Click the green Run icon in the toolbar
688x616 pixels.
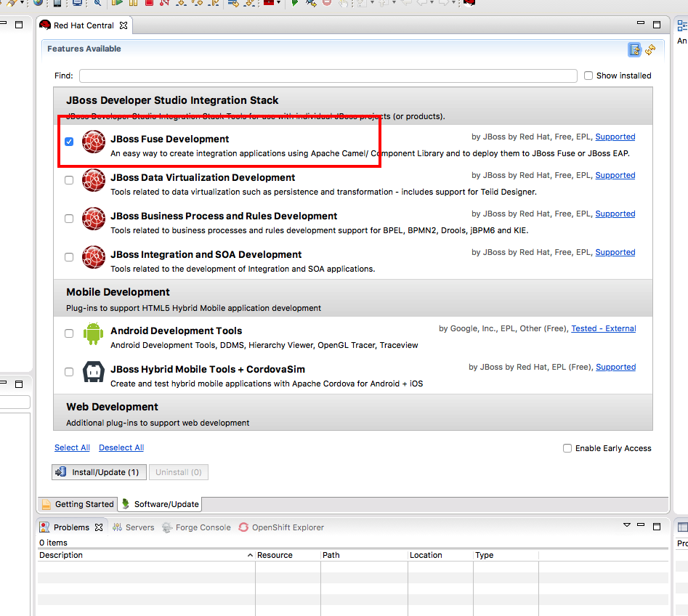[x=295, y=3]
